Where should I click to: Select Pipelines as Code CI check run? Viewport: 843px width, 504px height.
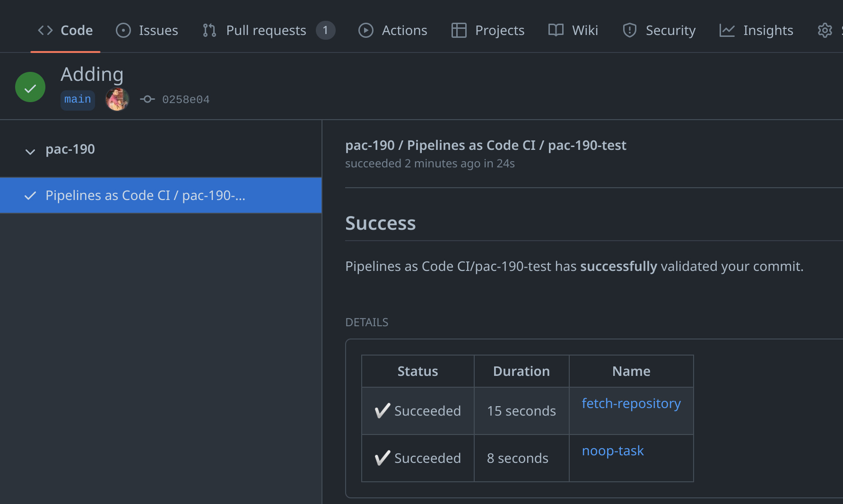pyautogui.click(x=145, y=195)
